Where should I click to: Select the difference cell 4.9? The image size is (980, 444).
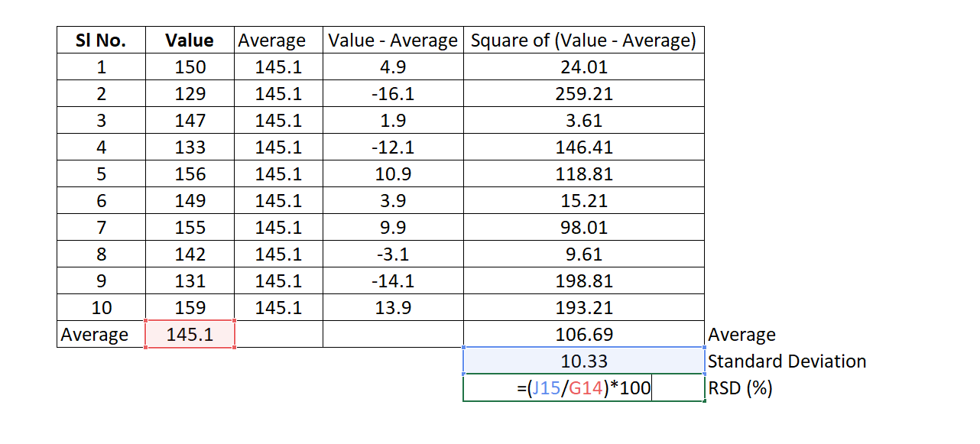point(393,66)
